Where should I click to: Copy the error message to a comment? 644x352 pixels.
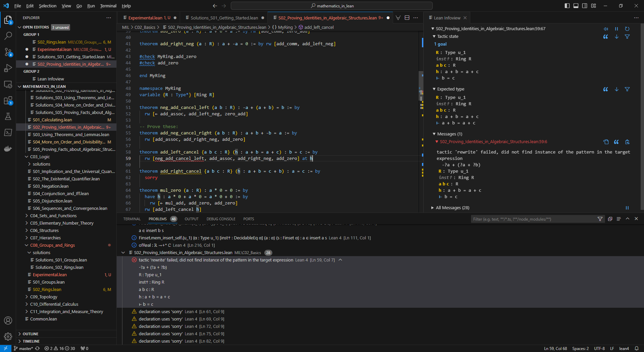pos(616,142)
